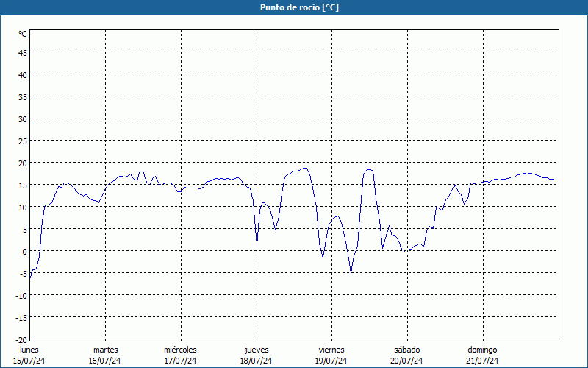Select the sábado 20/07/24 date label
The width and height of the screenshot is (588, 368).
(x=406, y=355)
